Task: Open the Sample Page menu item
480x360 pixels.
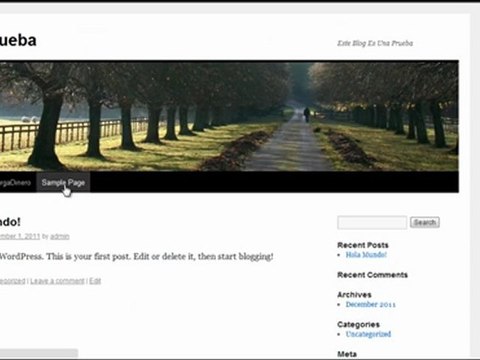Action: point(63,182)
